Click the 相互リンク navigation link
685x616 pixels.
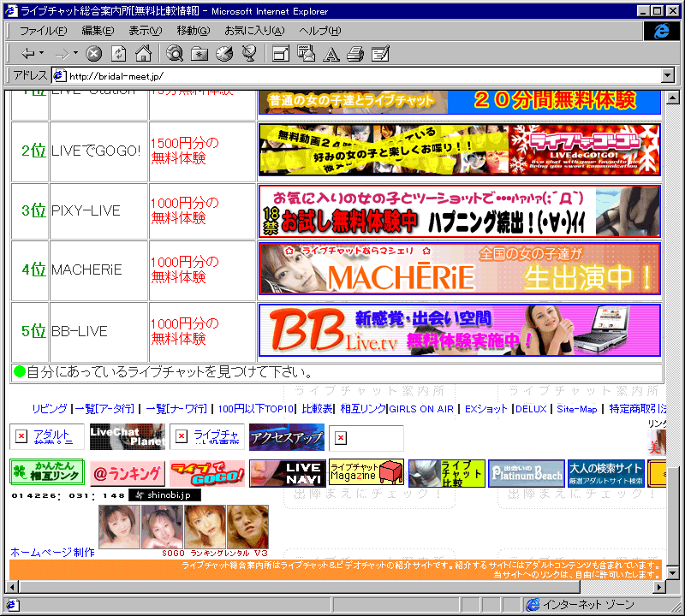363,409
